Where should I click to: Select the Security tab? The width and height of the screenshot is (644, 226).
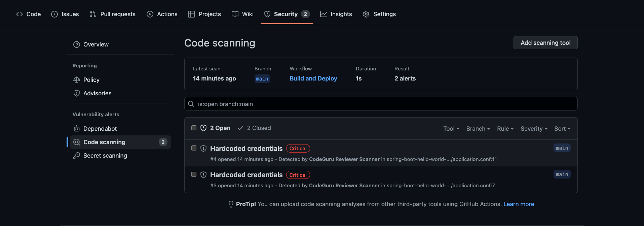click(287, 14)
